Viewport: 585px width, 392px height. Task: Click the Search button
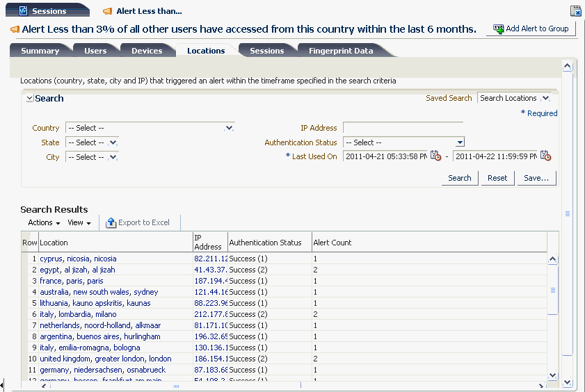[x=460, y=178]
